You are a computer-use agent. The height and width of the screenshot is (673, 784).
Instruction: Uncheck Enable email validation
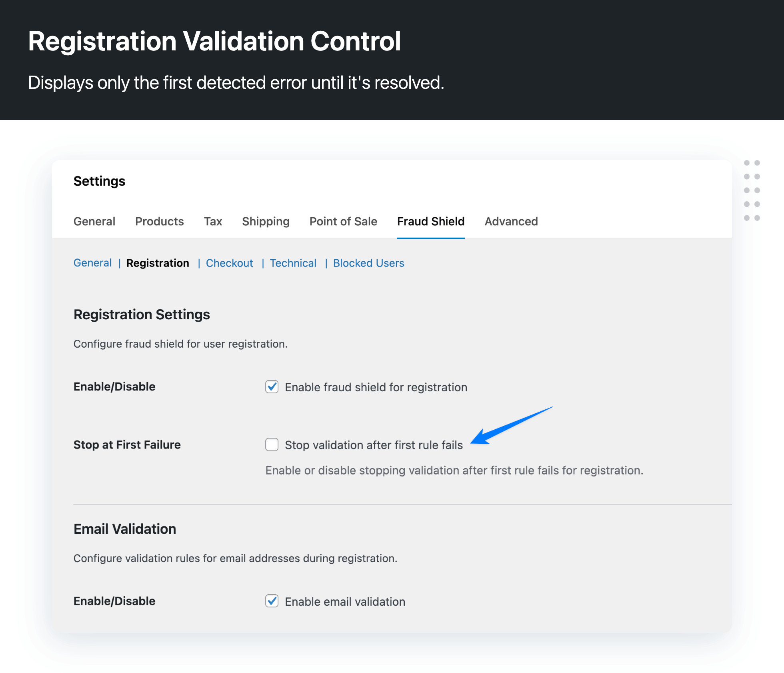click(x=272, y=601)
